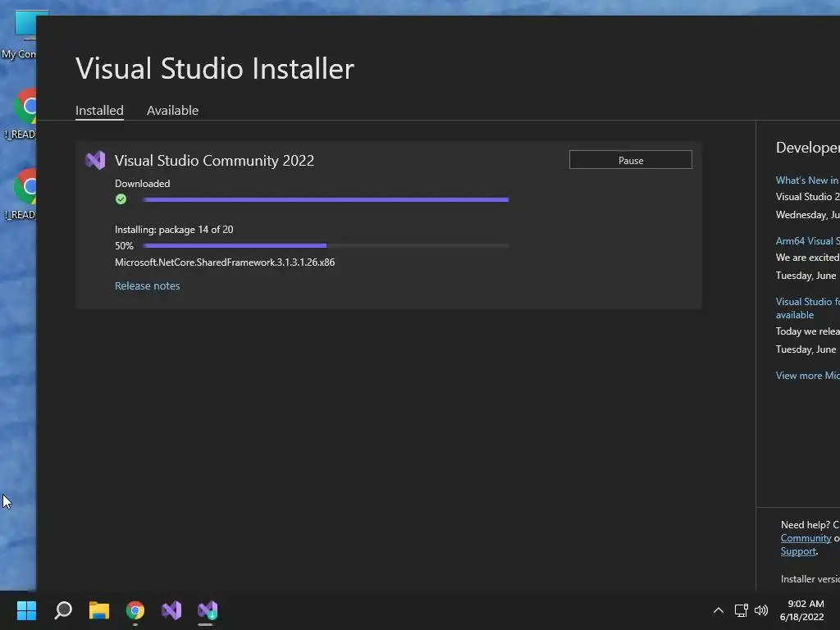
Task: Click the Microsoft.NetCore.SharedFramework package name
Action: pyautogui.click(x=225, y=262)
